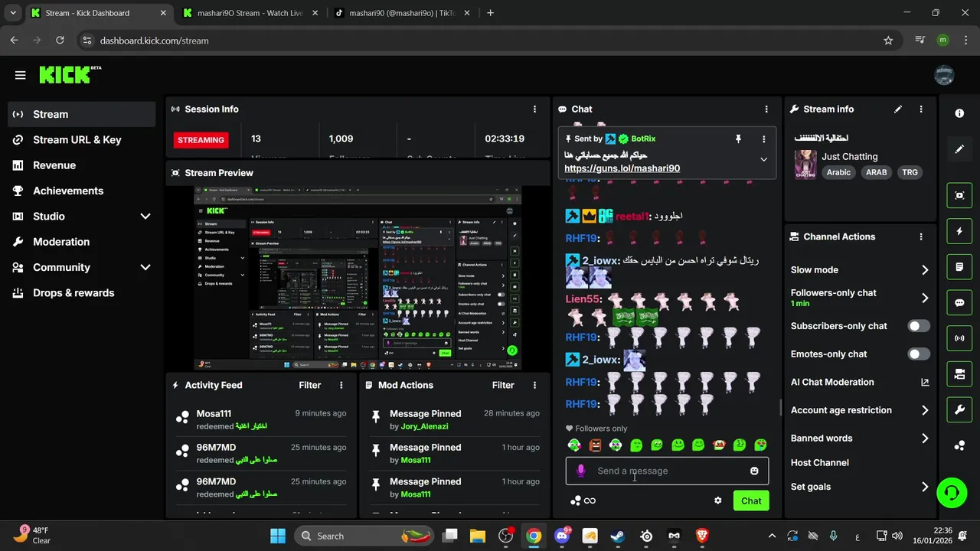Image resolution: width=980 pixels, height=551 pixels.
Task: Open the emoji picker in message box
Action: pos(754,471)
